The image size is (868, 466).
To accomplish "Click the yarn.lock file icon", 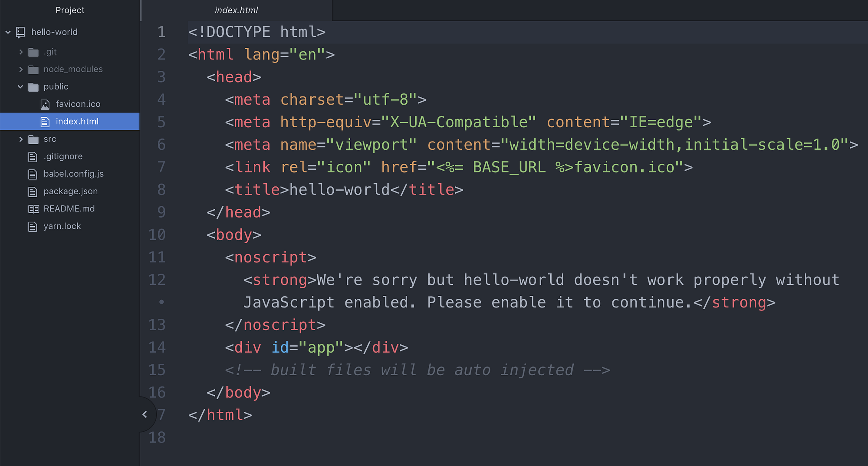I will 33,226.
